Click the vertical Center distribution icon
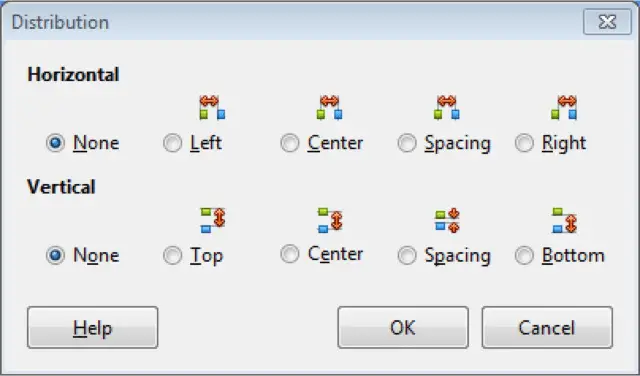 (330, 220)
